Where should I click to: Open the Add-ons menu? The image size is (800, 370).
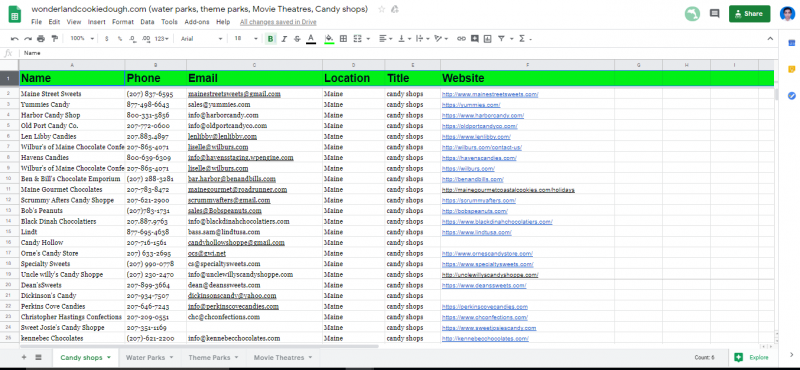(196, 22)
